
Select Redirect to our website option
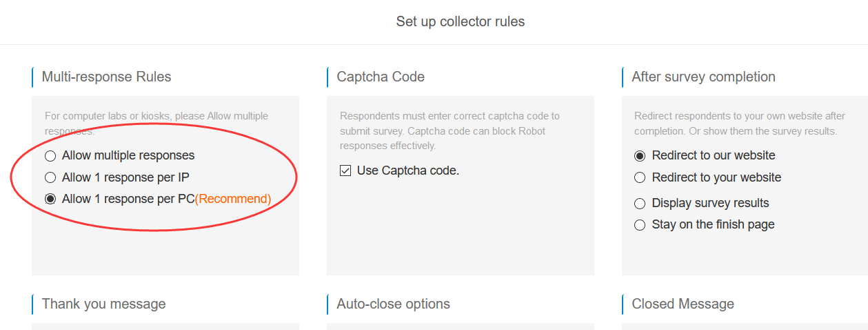point(640,156)
